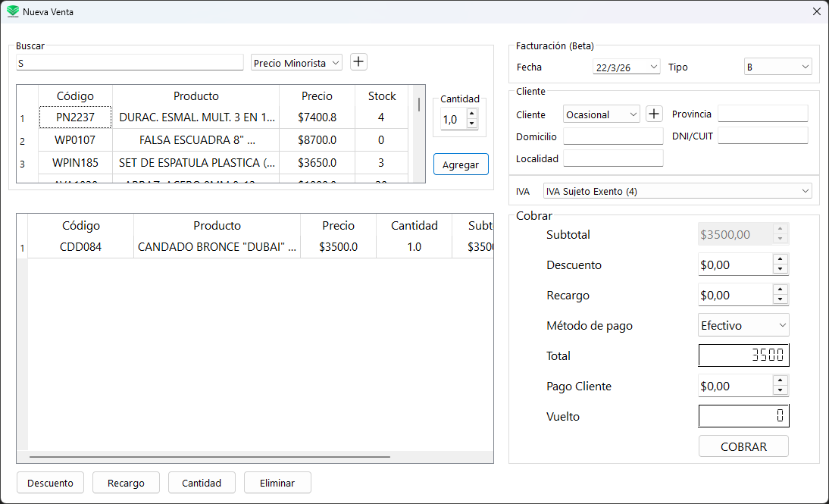Decrease Descuento using the down arrow

point(781,268)
